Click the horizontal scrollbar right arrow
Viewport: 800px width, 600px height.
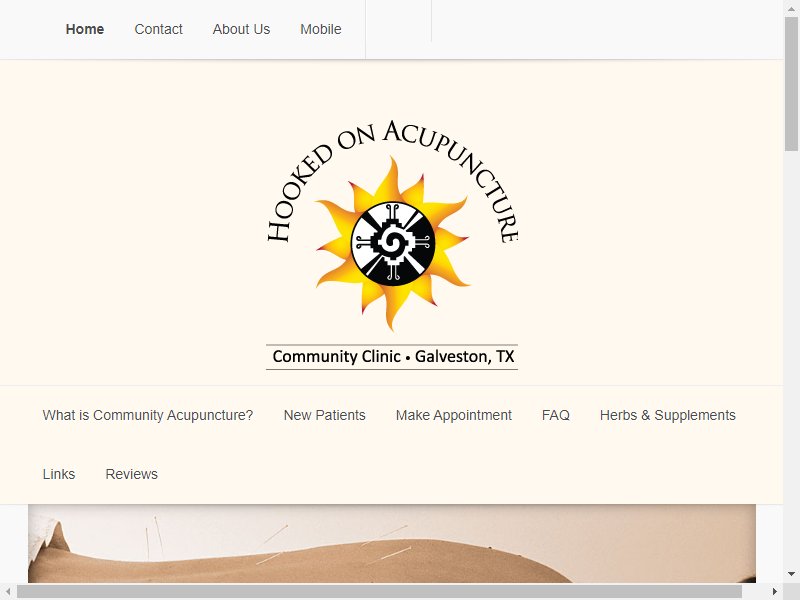point(775,592)
